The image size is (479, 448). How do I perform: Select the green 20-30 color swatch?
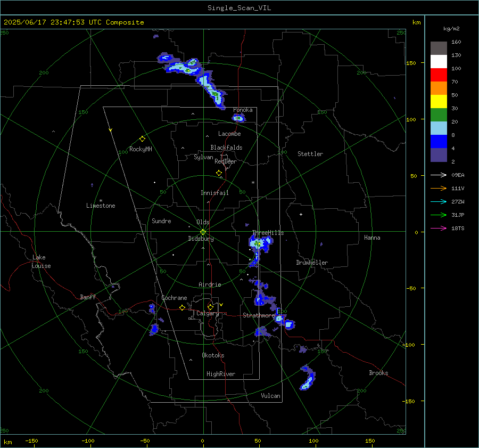pos(439,115)
